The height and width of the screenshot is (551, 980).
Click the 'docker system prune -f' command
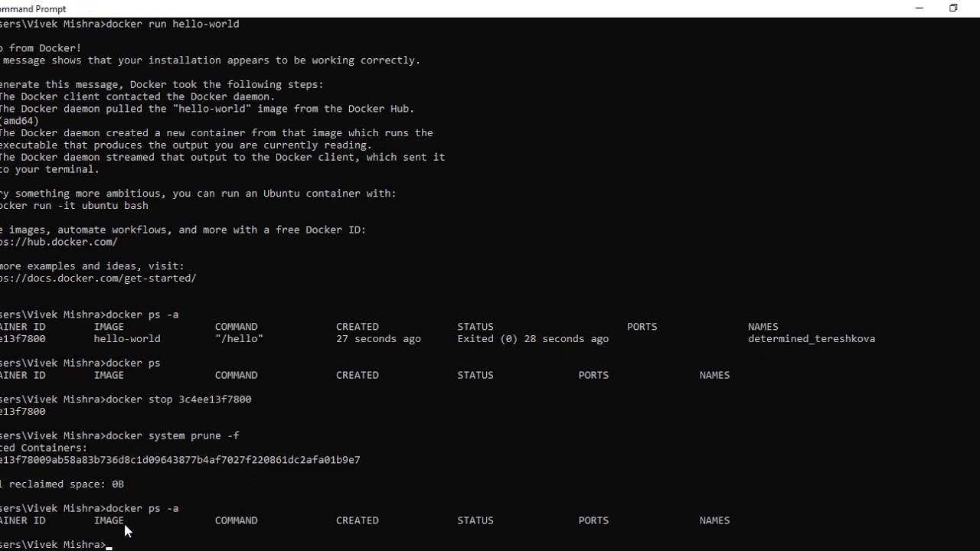[172, 435]
